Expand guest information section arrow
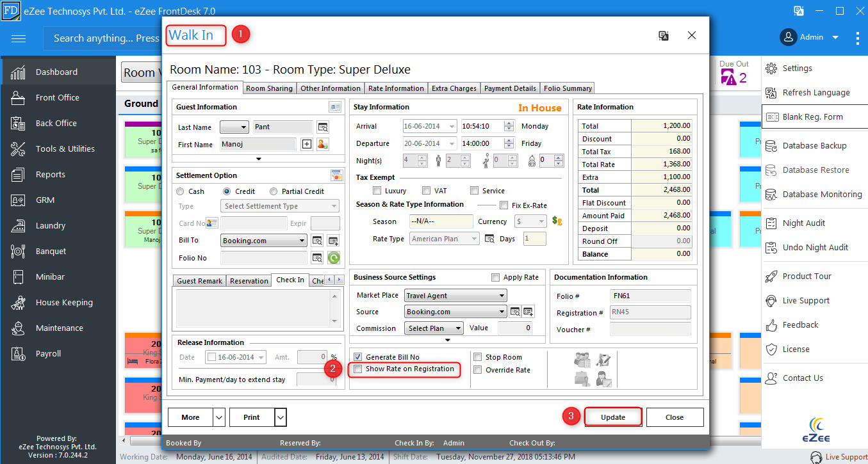The height and width of the screenshot is (464, 868). point(258,158)
